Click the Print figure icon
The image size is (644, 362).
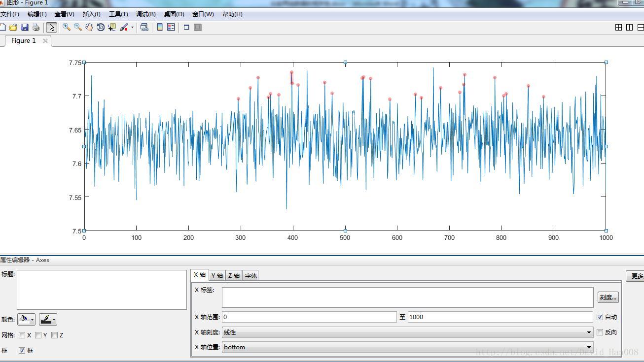36,28
